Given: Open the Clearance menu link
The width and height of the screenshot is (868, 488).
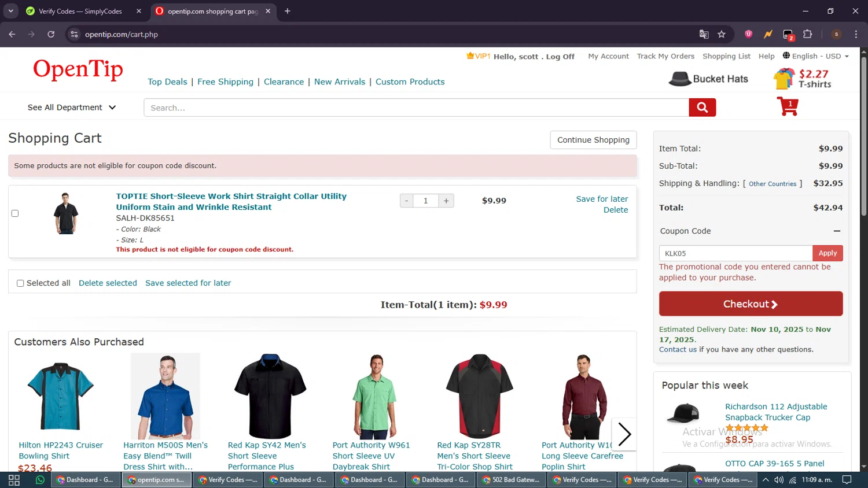Looking at the screenshot, I should [284, 82].
